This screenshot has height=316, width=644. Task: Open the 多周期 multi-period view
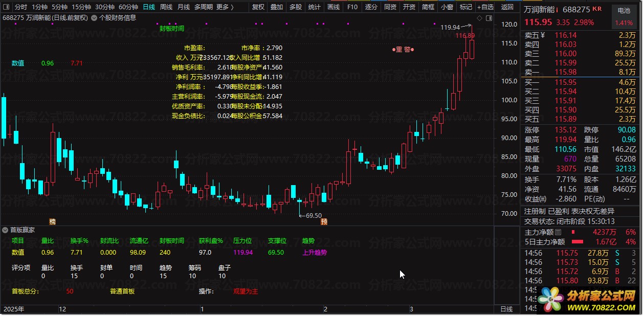click(203, 7)
